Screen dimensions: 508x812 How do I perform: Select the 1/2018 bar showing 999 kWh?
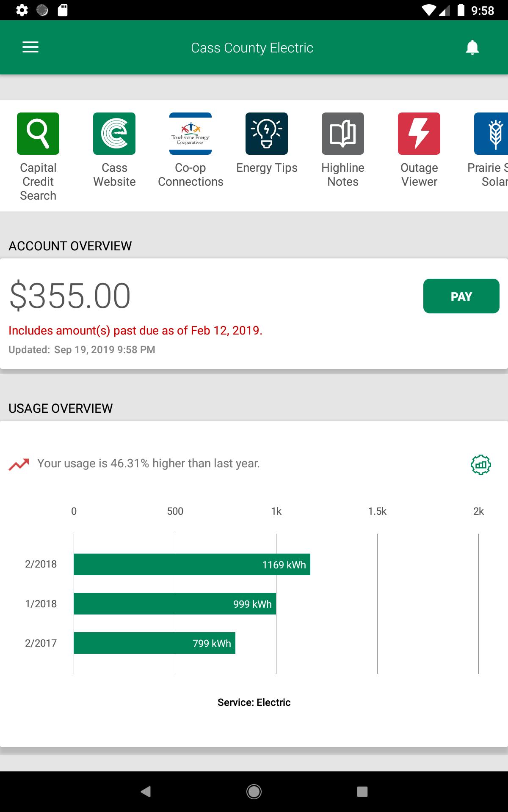(x=175, y=604)
